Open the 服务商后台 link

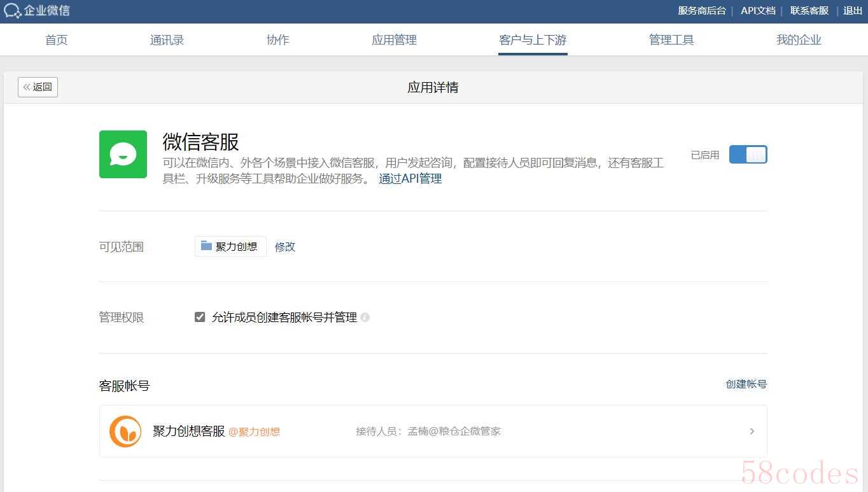[x=702, y=11]
